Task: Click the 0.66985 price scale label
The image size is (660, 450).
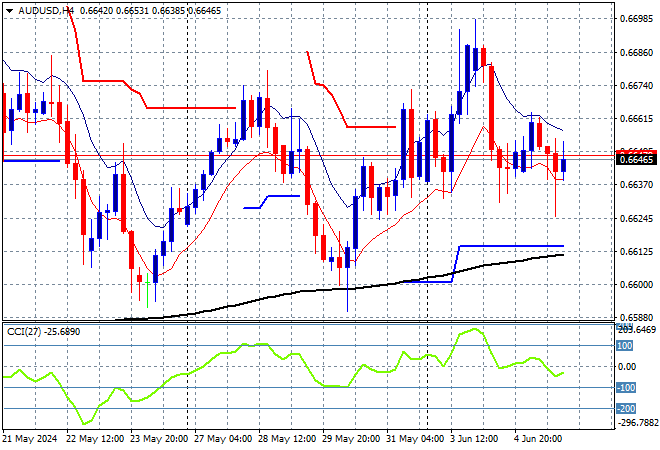Action: pyautogui.click(x=636, y=19)
